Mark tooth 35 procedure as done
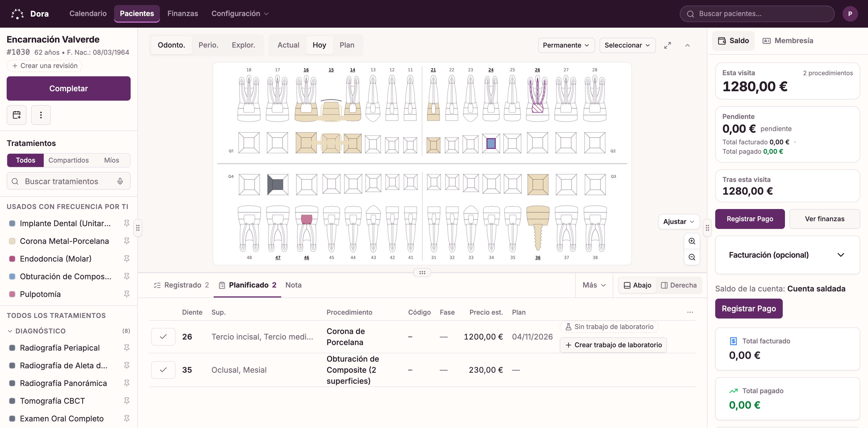This screenshot has height=428, width=868. coord(163,370)
